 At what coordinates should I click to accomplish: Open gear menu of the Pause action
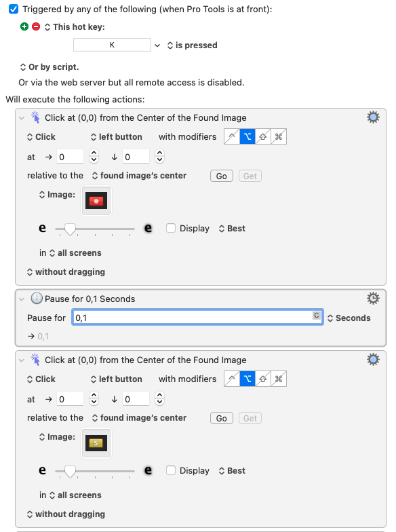(x=373, y=299)
